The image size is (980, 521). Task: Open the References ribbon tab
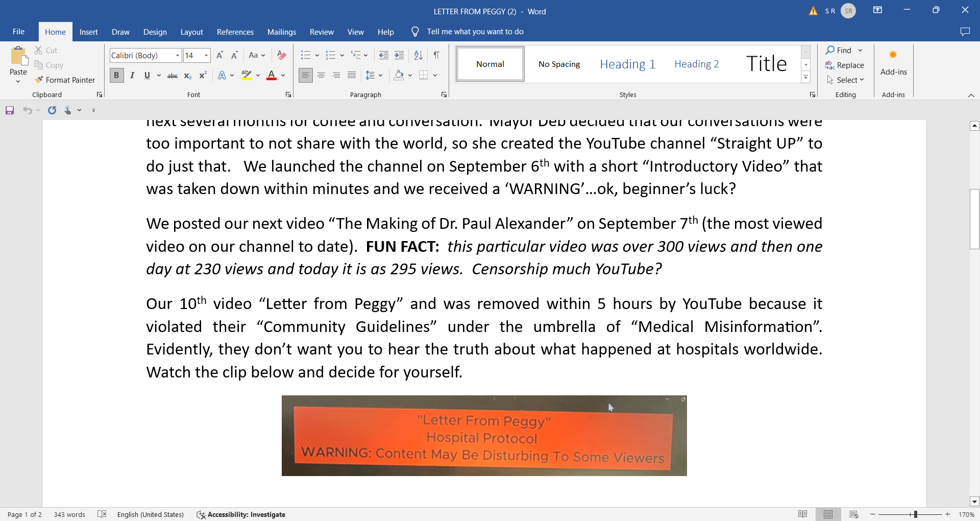(x=235, y=32)
